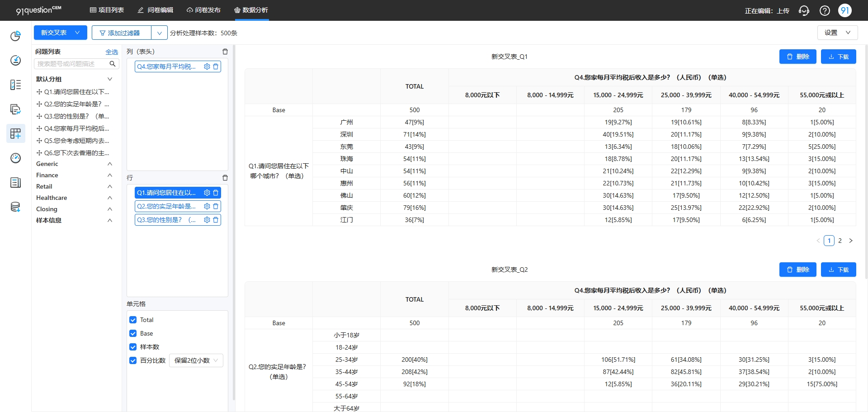
Task: Open the dashboard gauge sidebar icon
Action: [15, 158]
